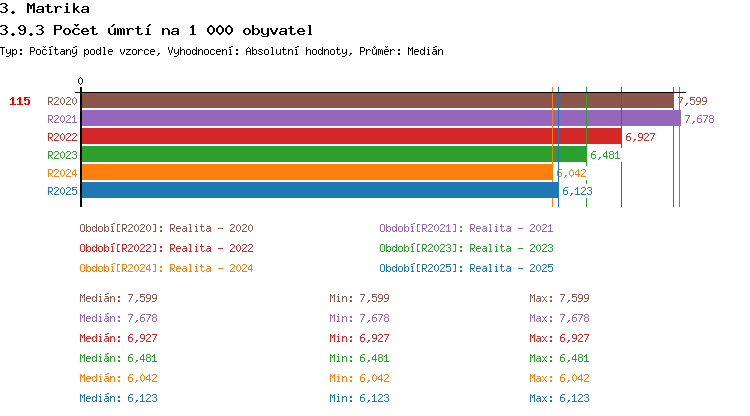Screen dimensions: 750x416
Task: Select the red R2022 bar
Action: (351, 137)
